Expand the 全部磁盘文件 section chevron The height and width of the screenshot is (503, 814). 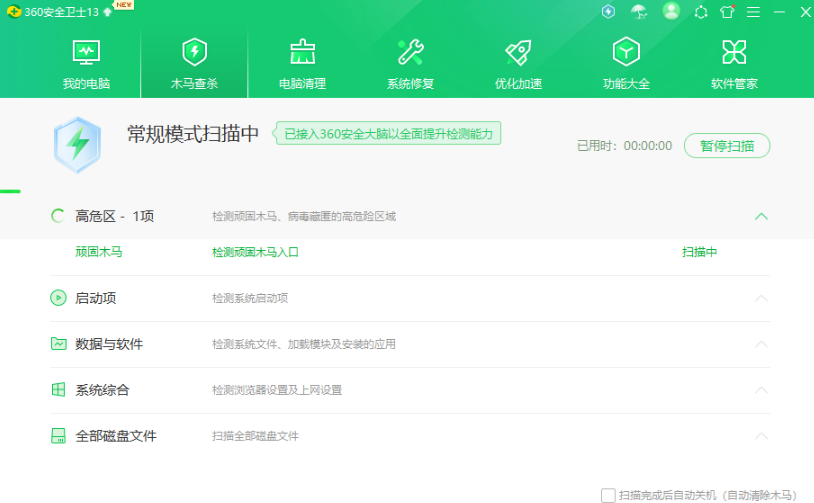(x=761, y=436)
